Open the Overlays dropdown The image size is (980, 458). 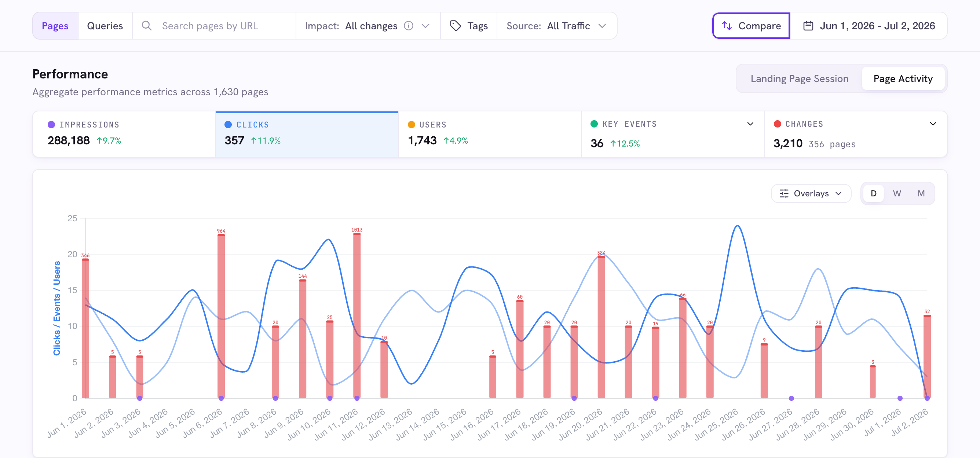click(x=811, y=193)
